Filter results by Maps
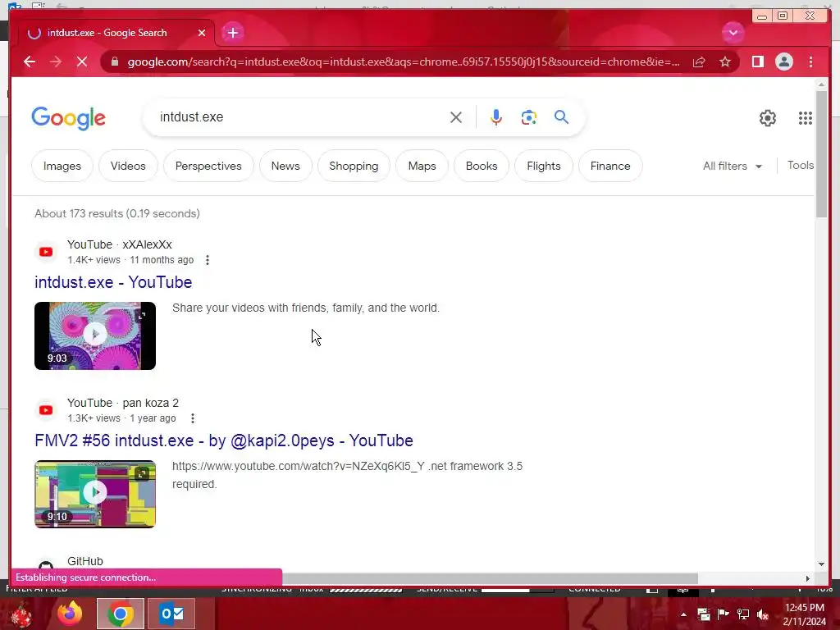The width and height of the screenshot is (840, 630). click(422, 166)
